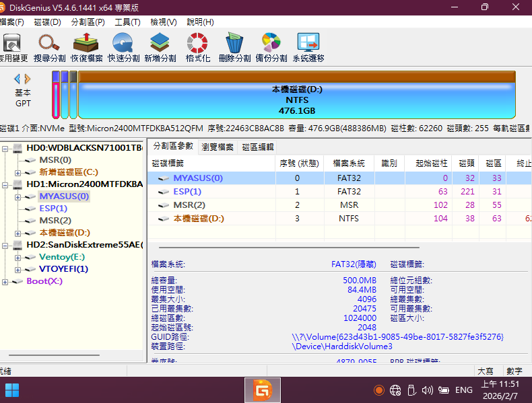Click the HD0 WDBLACK disk icon in tree
The height and width of the screenshot is (403, 532).
[x=18, y=148]
